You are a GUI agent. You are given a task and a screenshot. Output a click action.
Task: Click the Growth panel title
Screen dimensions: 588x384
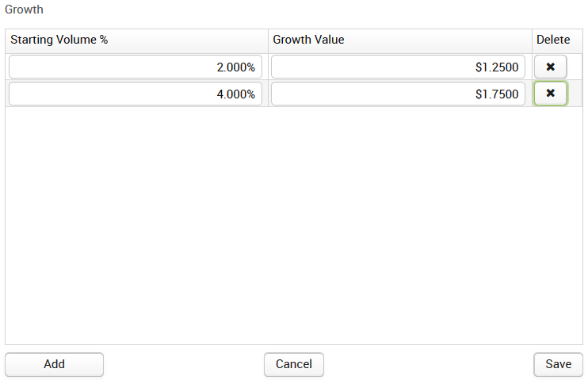24,10
